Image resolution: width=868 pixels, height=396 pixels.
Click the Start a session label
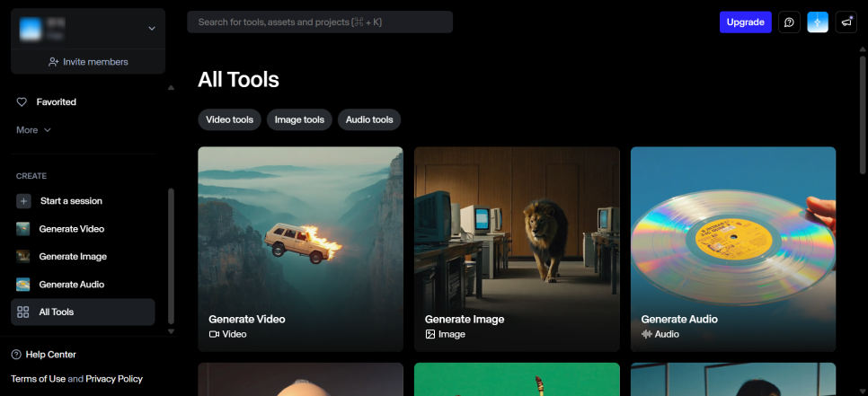[x=71, y=201]
